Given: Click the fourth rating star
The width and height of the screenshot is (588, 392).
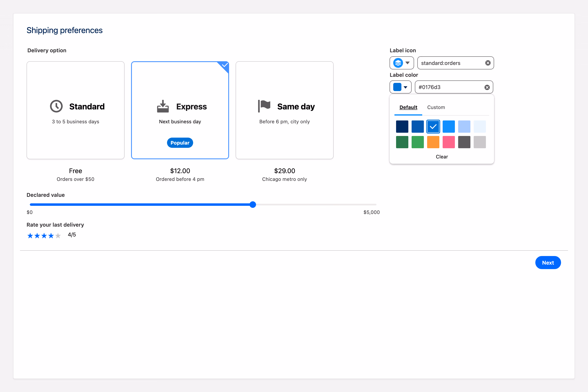Looking at the screenshot, I should click(x=51, y=235).
